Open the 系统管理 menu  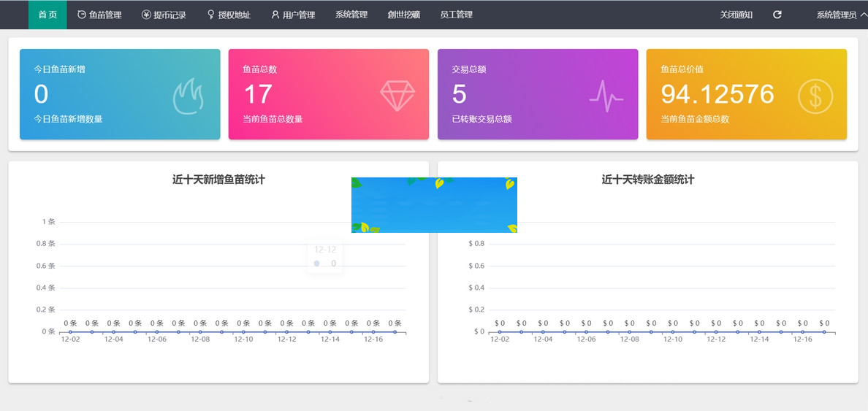click(351, 15)
